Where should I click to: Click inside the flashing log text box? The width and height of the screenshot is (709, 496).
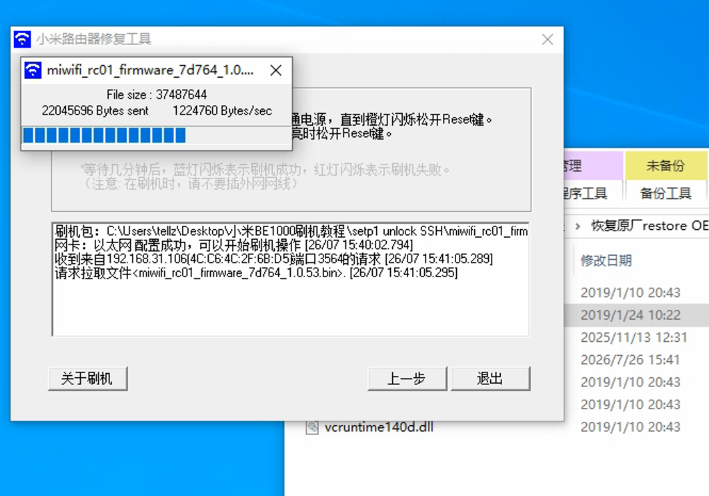[290, 279]
